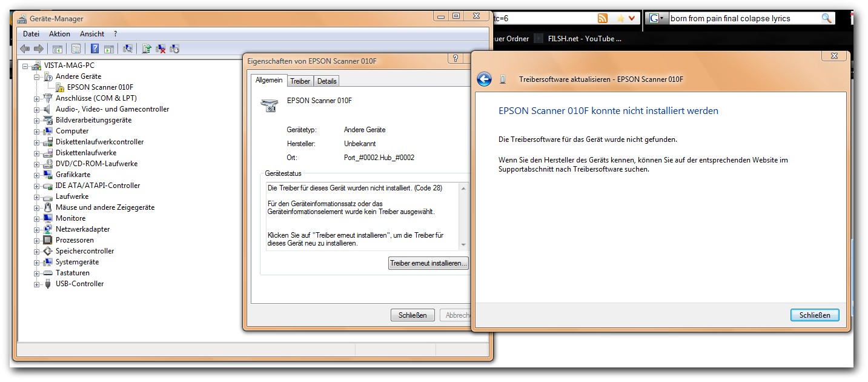Open the red address bar history dropdown arrow
The image size is (868, 382).
632,18
